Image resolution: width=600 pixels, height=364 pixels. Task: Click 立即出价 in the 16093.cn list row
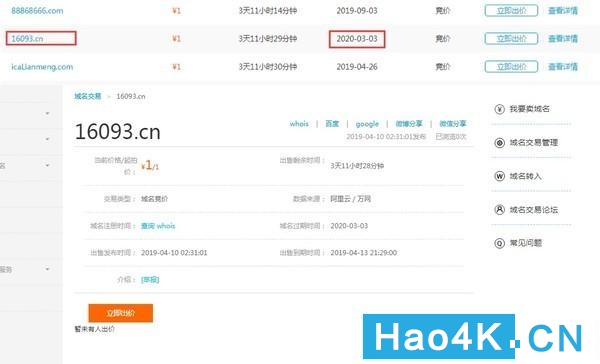[x=511, y=38]
